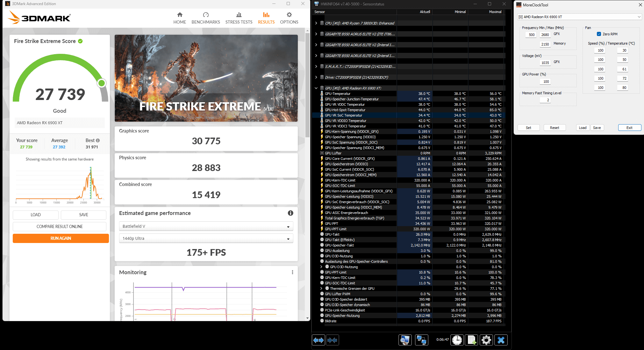This screenshot has width=644, height=350.
Task: Click the Maximal column header in HWiNFO
Action: coord(486,12)
